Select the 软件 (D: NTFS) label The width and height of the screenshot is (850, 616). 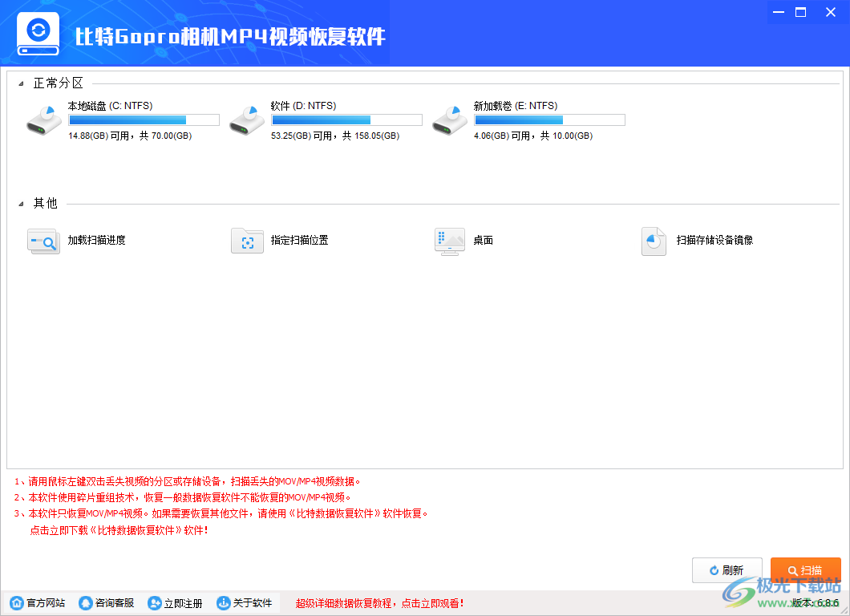304,106
